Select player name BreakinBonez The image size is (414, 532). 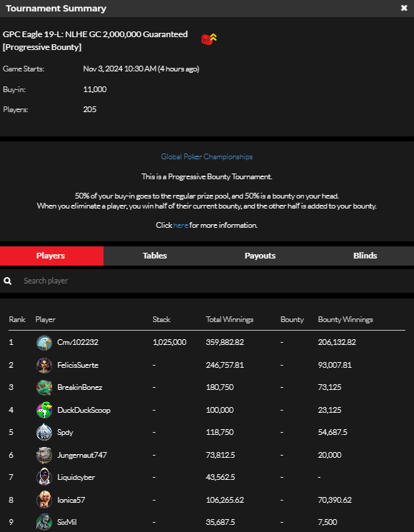(x=80, y=388)
